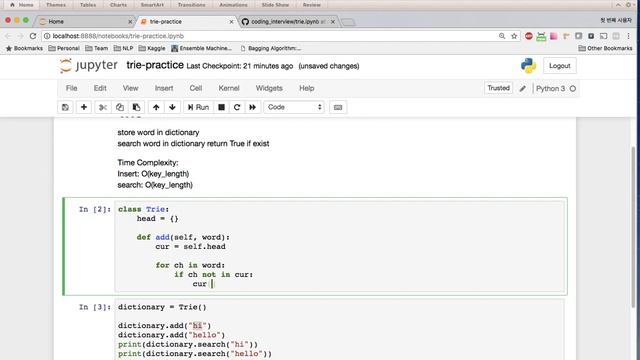
Task: Insert cell below with plus icon
Action: pyautogui.click(x=84, y=107)
